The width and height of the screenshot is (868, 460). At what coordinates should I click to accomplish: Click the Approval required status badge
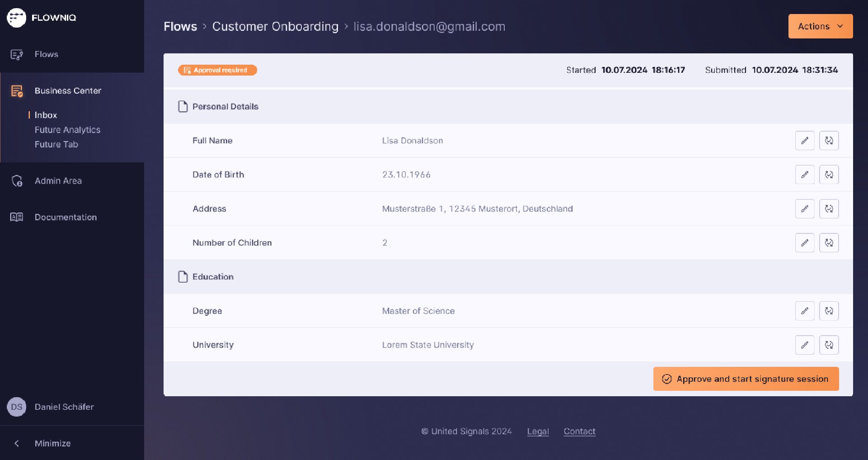tap(217, 70)
